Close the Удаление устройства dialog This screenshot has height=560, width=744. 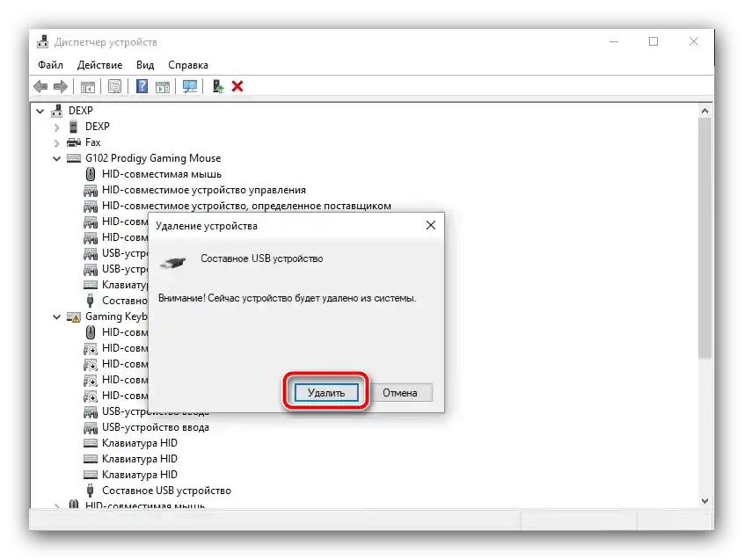tap(431, 225)
